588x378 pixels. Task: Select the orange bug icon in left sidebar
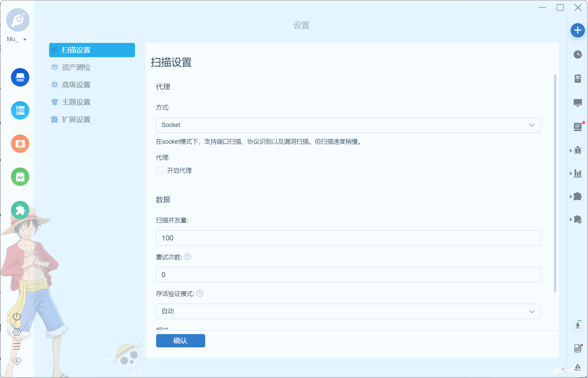coord(19,144)
